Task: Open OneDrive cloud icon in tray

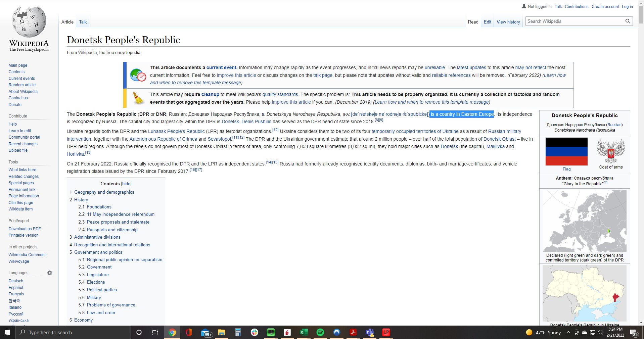Action: pyautogui.click(x=585, y=332)
